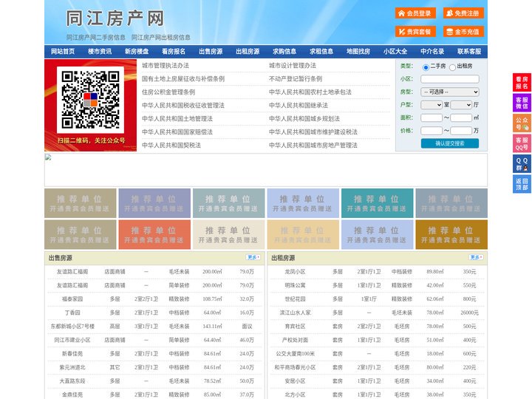
Task: Open 中华人民共和国城乡规划法 link
Action: pyautogui.click(x=304, y=118)
